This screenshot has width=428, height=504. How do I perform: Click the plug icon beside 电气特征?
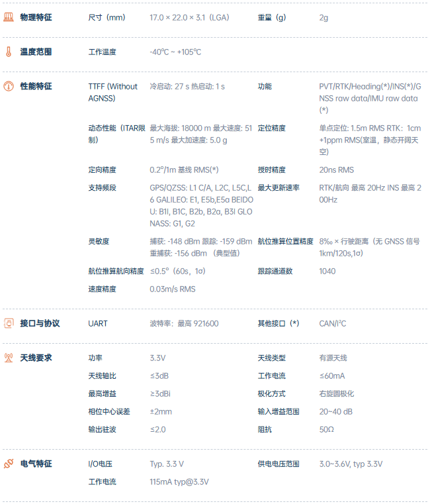(x=9, y=464)
